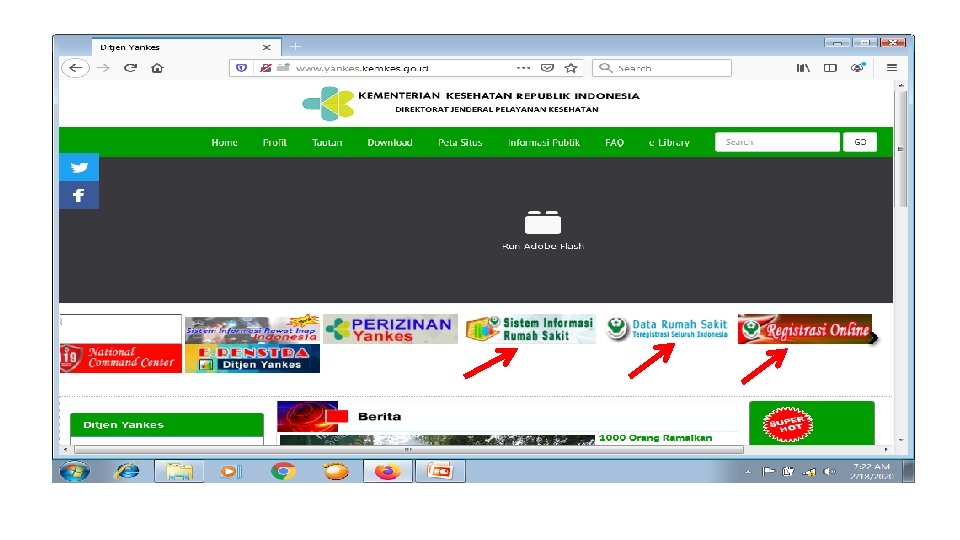Select the Ditjen Yankes browser tab
The width and height of the screenshot is (960, 540).
coord(186,47)
